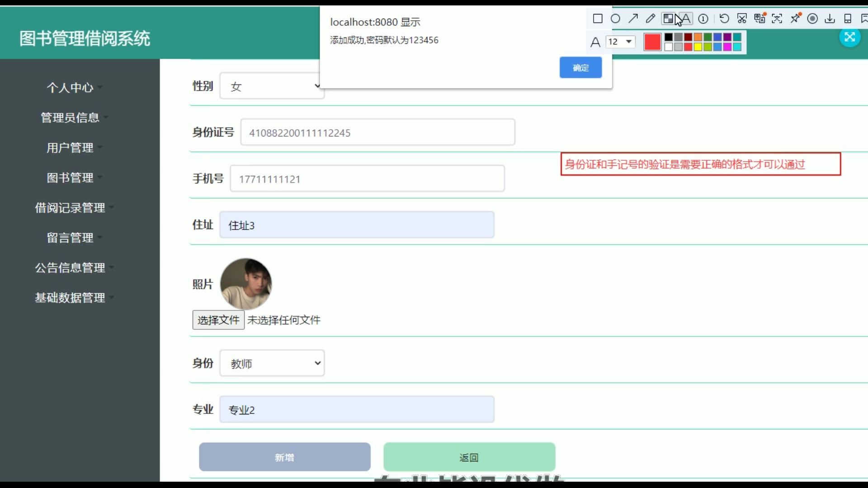Click the font letter A icon
868x488 pixels.
(x=595, y=42)
